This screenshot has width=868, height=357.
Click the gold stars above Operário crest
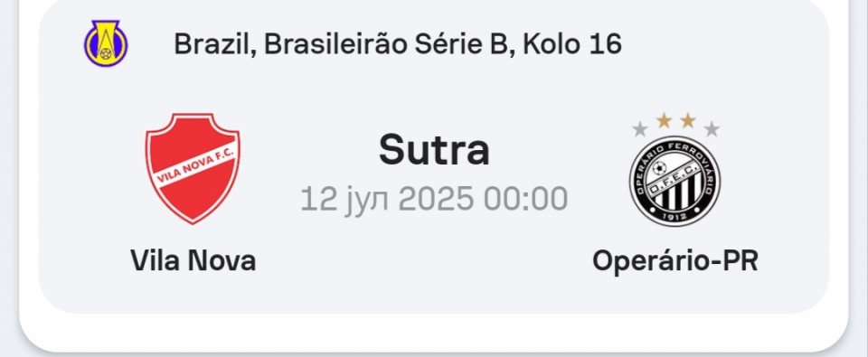click(x=675, y=120)
